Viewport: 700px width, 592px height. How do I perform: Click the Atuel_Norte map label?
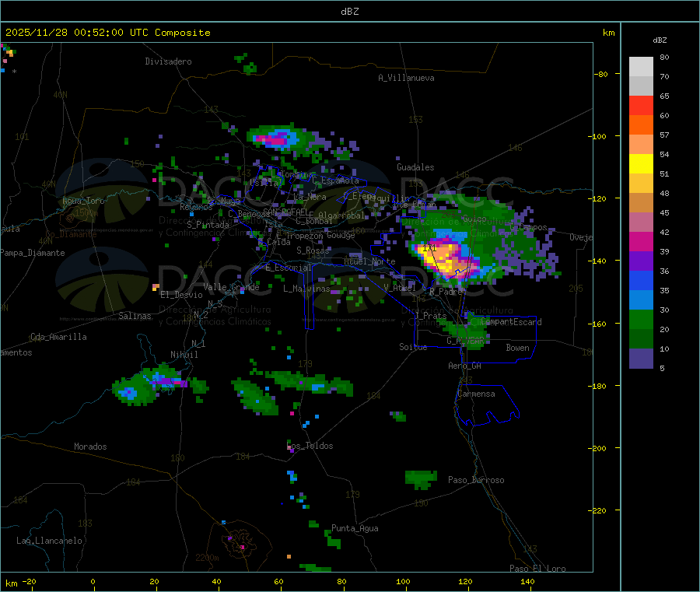point(369,261)
